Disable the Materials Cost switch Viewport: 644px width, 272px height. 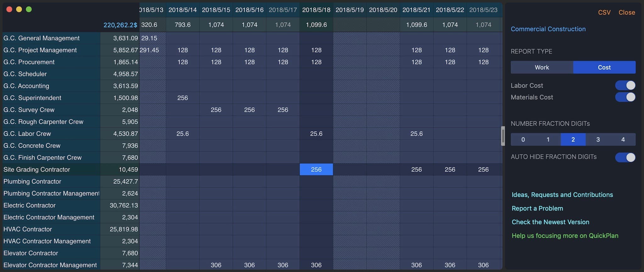pyautogui.click(x=625, y=97)
